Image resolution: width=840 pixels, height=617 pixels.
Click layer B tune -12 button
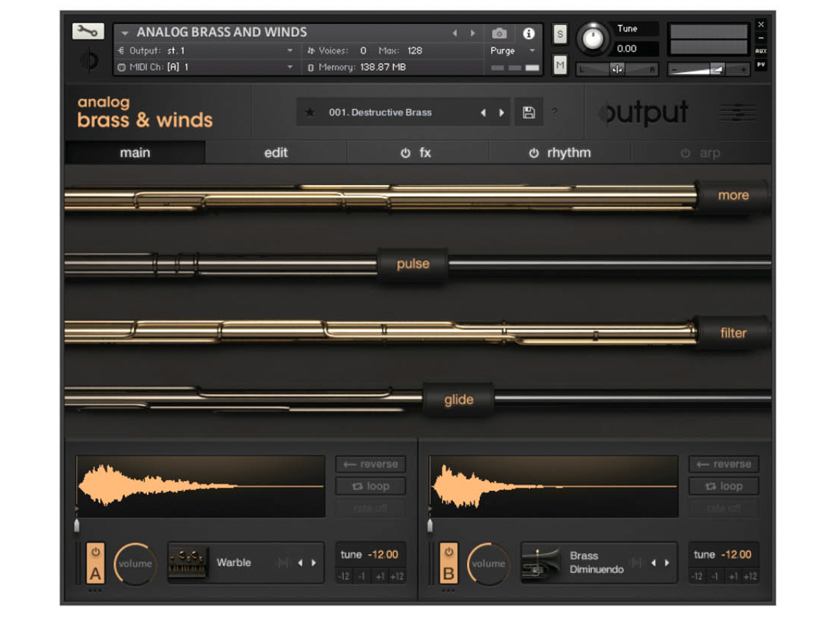pyautogui.click(x=697, y=577)
